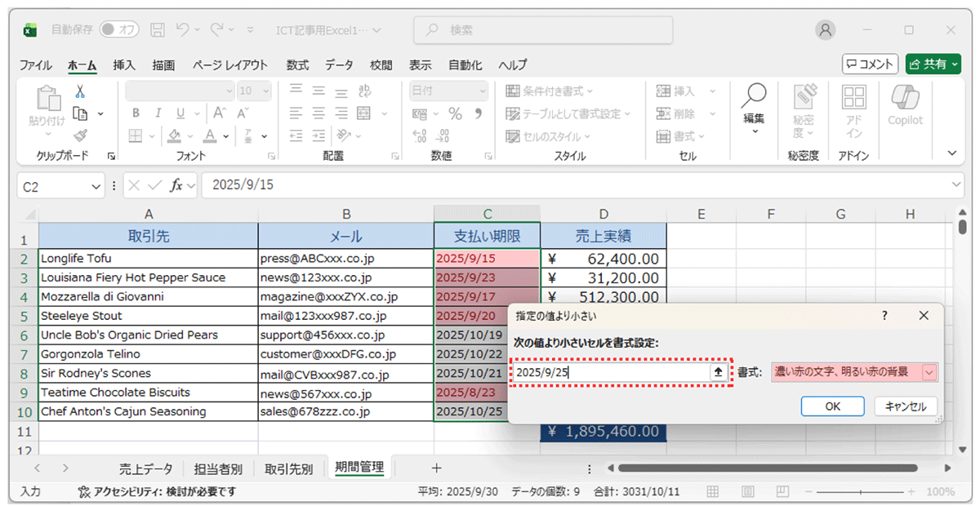Click the comma style icon
980x506 pixels.
[x=479, y=113]
